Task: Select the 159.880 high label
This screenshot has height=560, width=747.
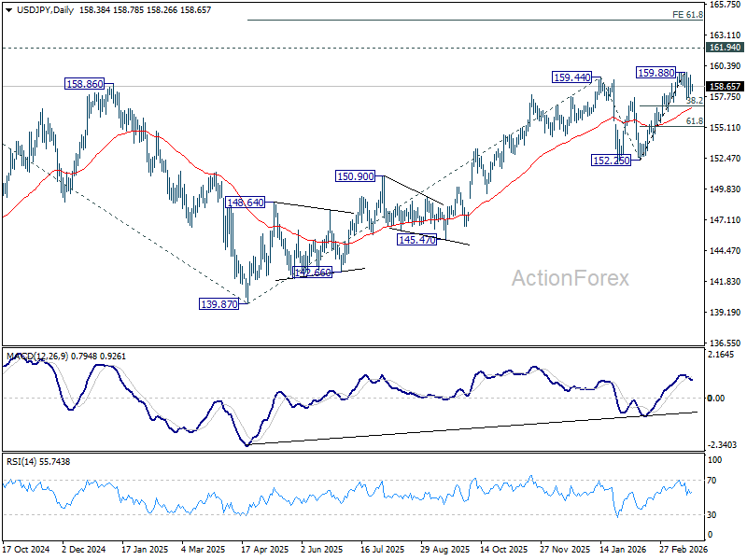Action: click(x=656, y=73)
